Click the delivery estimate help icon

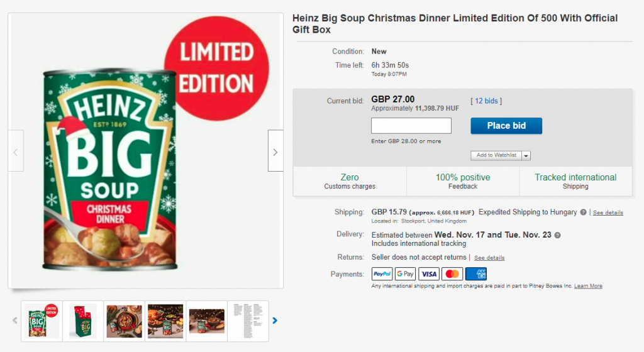coord(557,235)
